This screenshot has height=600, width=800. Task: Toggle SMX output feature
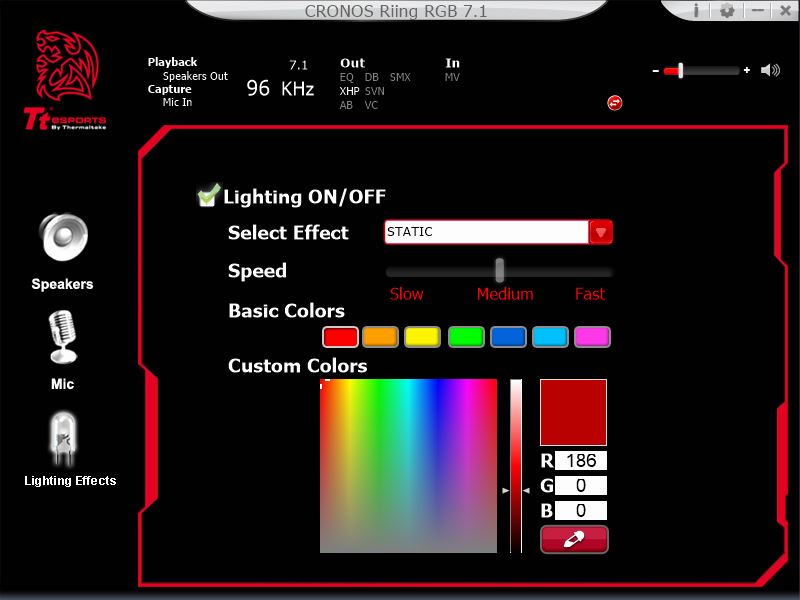(x=400, y=78)
